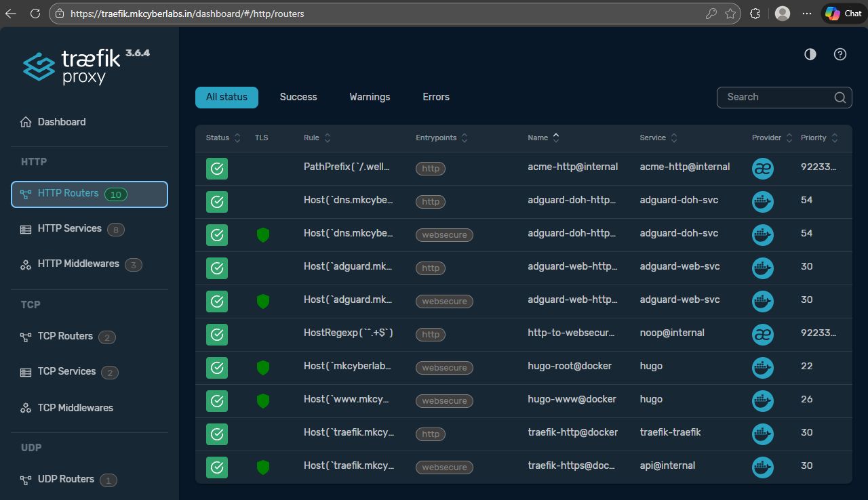Click priority value 22
868x500 pixels.
[806, 366]
